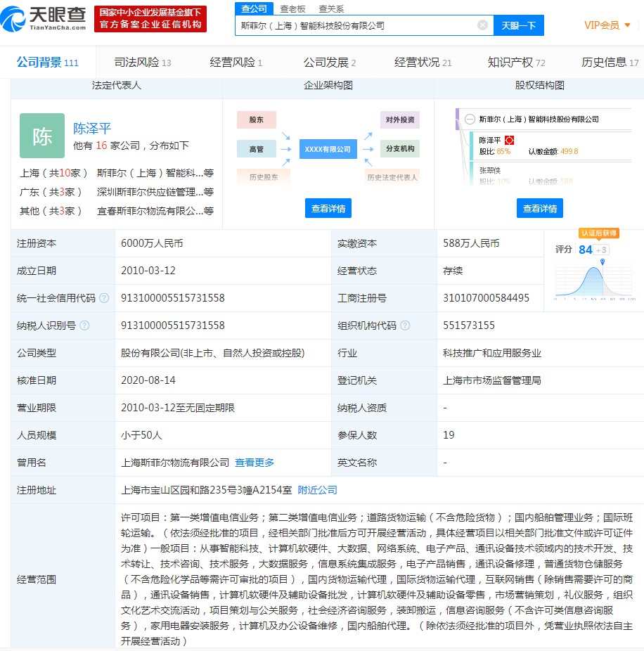The image size is (644, 651).
Task: Open the 附近公司 link
Action: [x=317, y=490]
